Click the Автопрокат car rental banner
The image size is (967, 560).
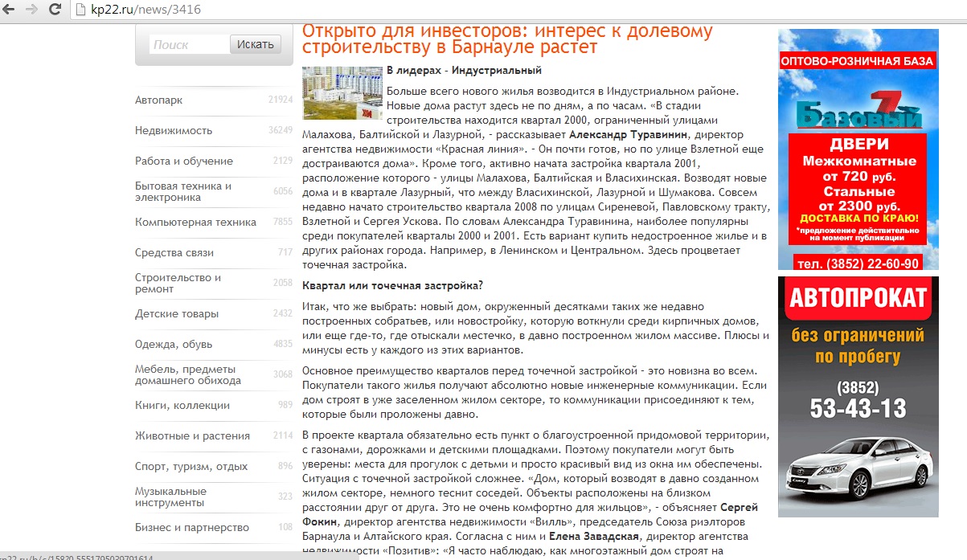point(858,397)
